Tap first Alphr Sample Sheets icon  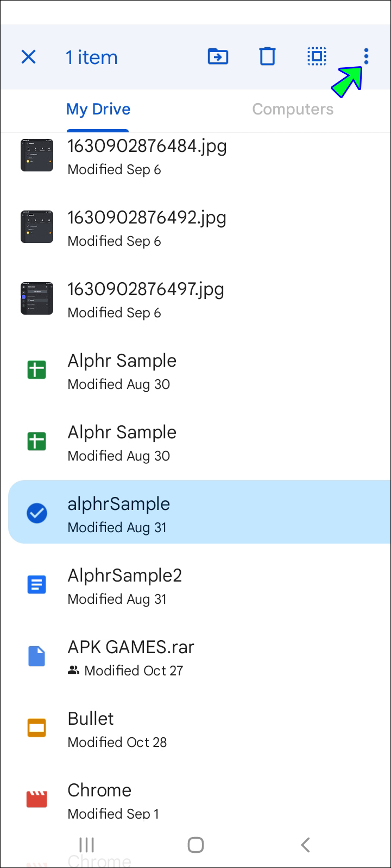[37, 370]
